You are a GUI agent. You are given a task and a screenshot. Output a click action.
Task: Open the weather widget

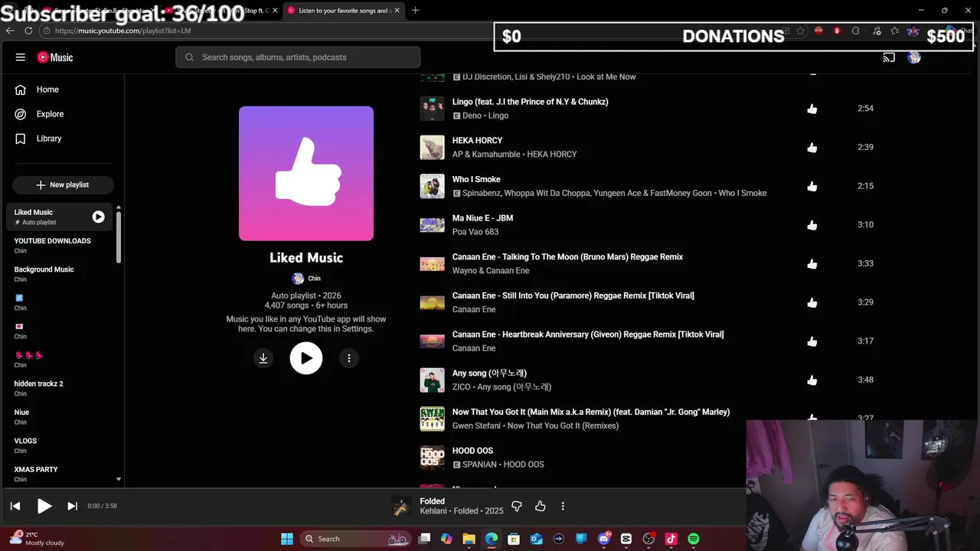pyautogui.click(x=37, y=539)
